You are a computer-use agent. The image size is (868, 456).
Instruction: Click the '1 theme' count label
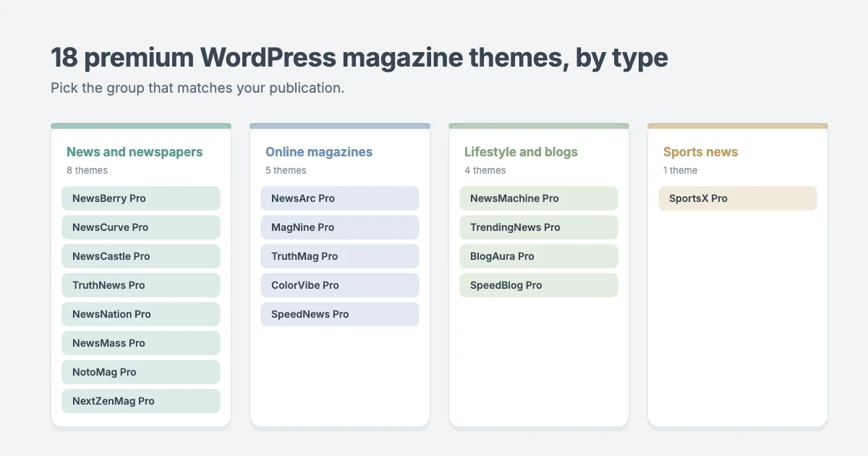680,171
